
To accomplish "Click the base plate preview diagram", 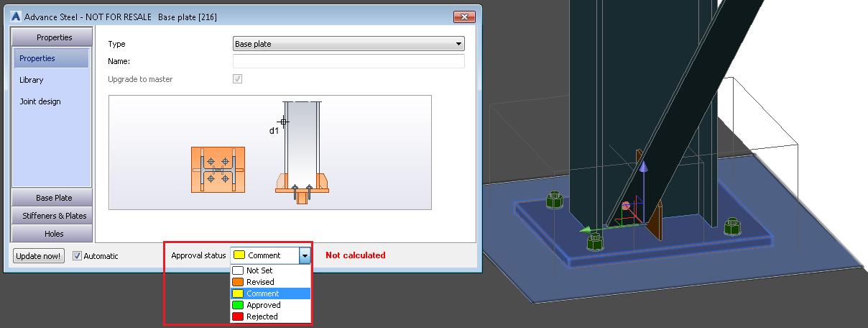I will pos(270,152).
